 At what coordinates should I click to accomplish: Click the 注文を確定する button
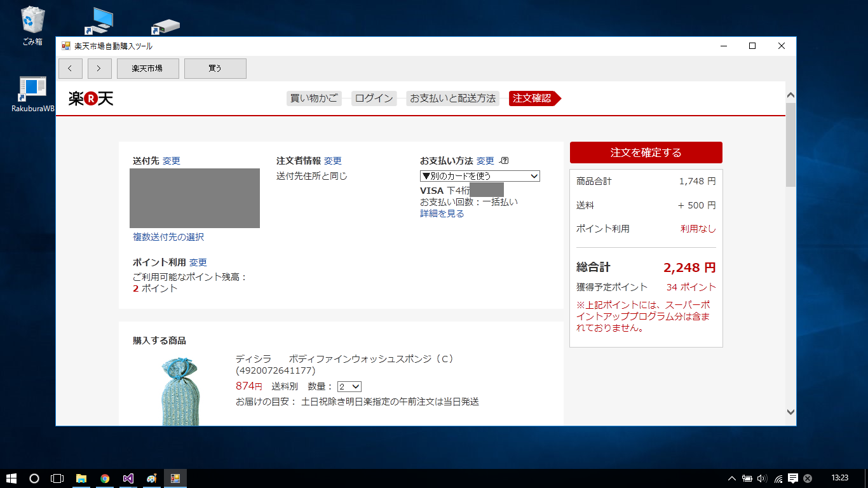(x=646, y=152)
